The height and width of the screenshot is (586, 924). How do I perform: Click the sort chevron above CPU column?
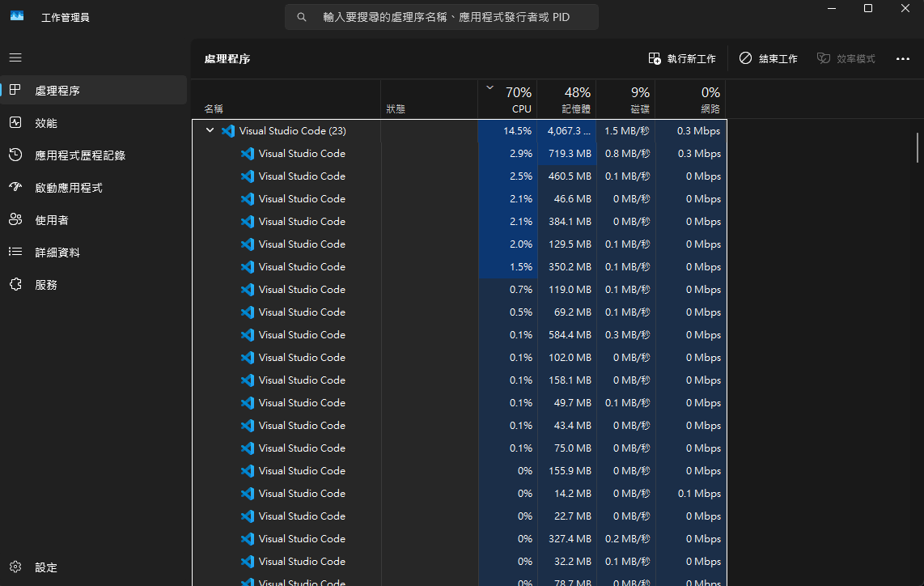click(x=490, y=88)
